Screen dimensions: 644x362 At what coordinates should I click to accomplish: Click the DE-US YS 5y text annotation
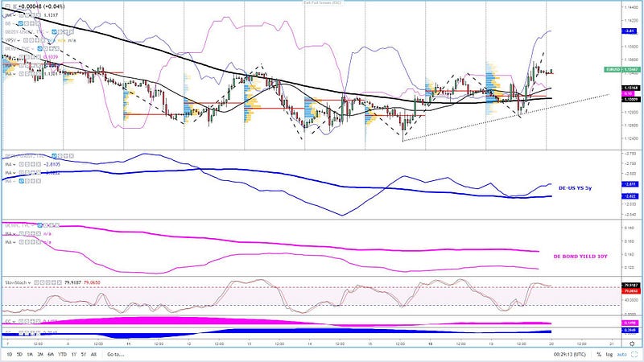tap(575, 188)
